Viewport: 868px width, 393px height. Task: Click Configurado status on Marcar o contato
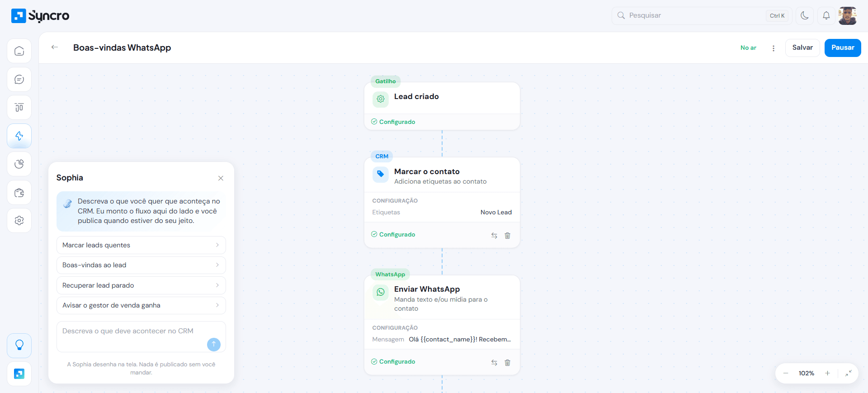point(393,235)
